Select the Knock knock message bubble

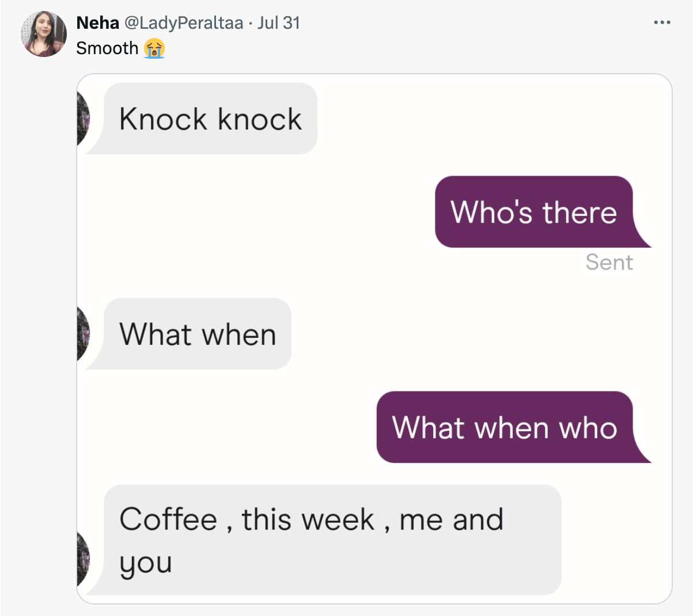point(210,119)
